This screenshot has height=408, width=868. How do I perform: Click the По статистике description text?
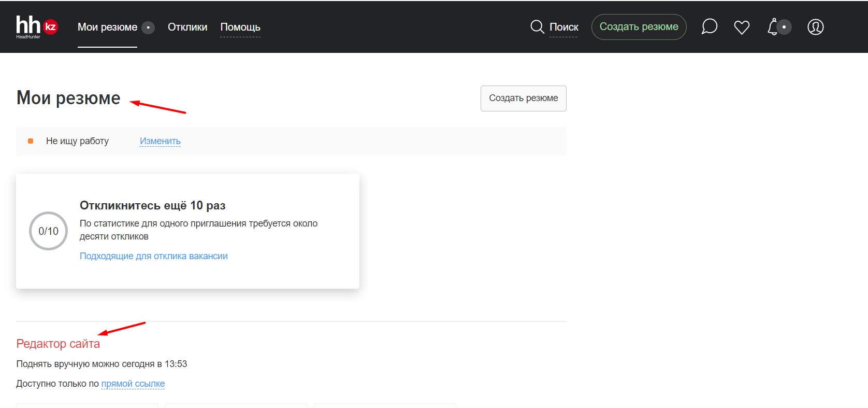198,230
